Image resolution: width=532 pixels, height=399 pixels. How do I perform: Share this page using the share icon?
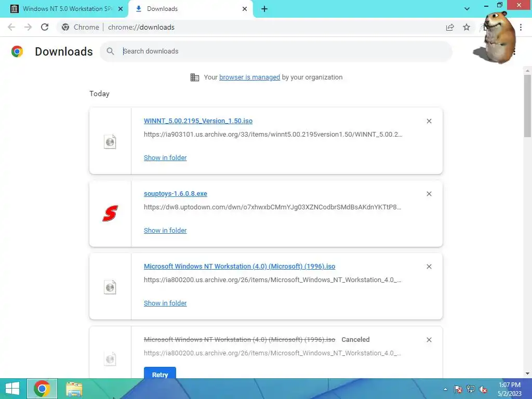click(450, 27)
